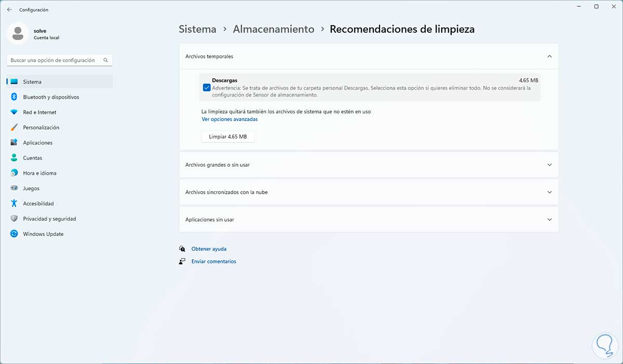Click the Enviar comentarios feedback icon
The width and height of the screenshot is (623, 364).
coord(182,261)
